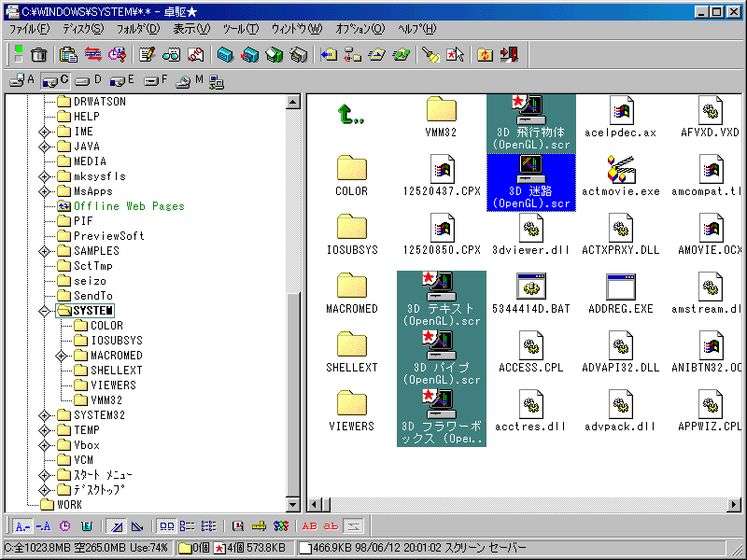Viewport: 747px width, 560px height.
Task: Open the フォルダ(D) menu
Action: click(138, 29)
